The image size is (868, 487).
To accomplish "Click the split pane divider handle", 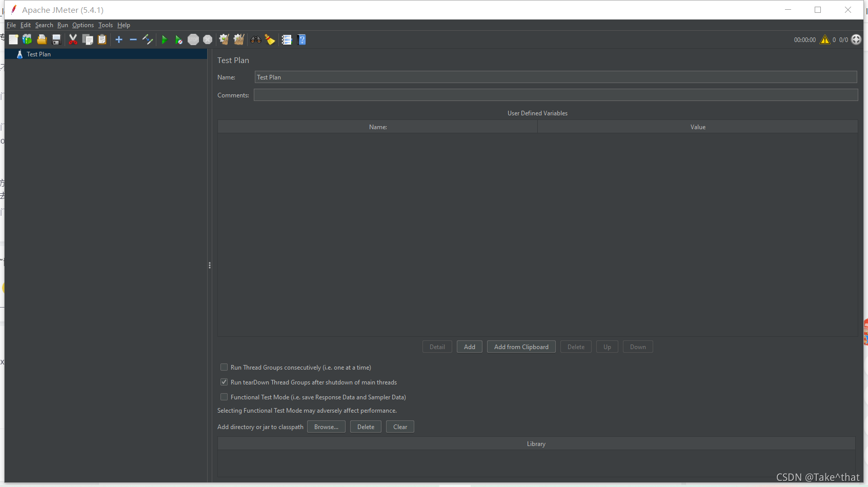I will (x=210, y=265).
